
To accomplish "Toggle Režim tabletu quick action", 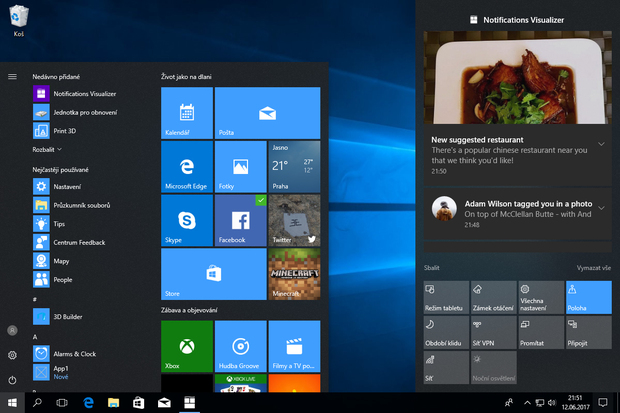I will 446,297.
